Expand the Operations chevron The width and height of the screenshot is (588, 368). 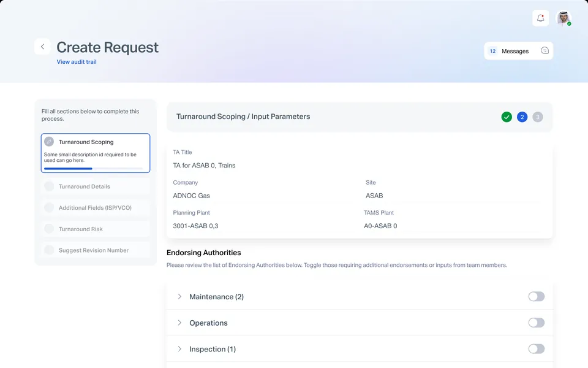pyautogui.click(x=179, y=323)
